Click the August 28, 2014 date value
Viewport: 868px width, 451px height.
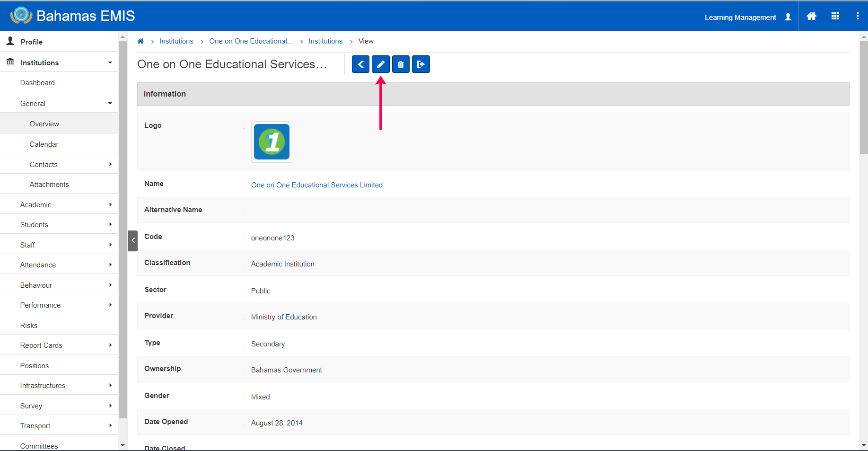277,423
